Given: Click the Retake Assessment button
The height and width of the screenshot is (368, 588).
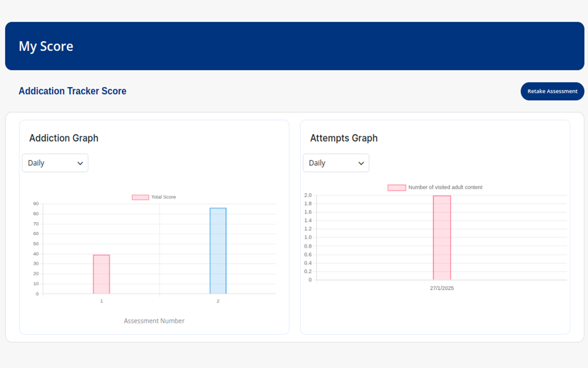Looking at the screenshot, I should coord(552,92).
